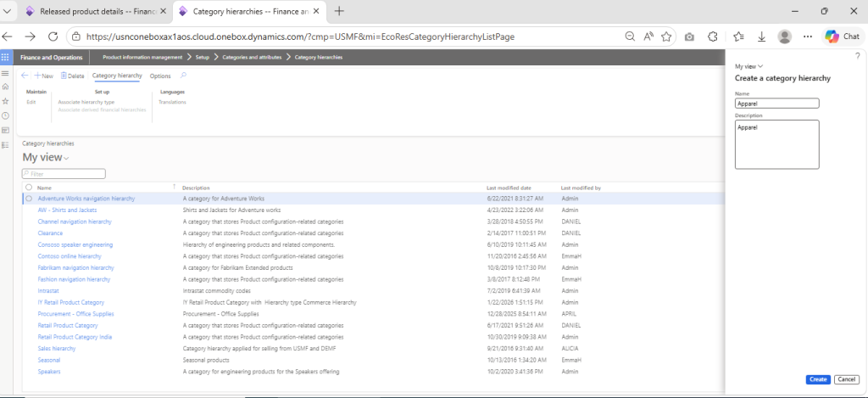The width and height of the screenshot is (868, 398).
Task: Open the Fashion navigation hierarchy link
Action: pyautogui.click(x=74, y=279)
